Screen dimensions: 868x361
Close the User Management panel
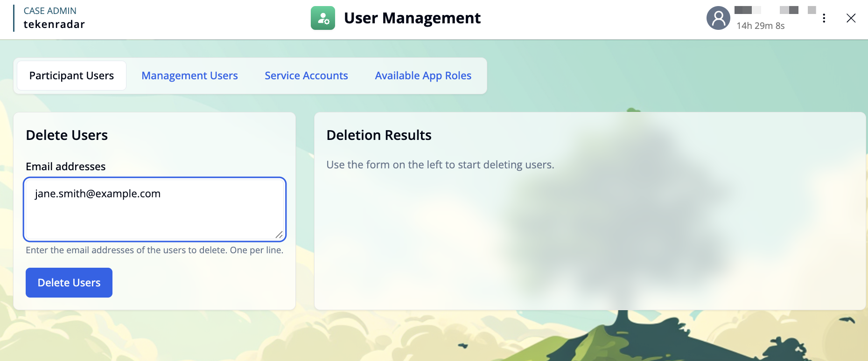tap(851, 18)
